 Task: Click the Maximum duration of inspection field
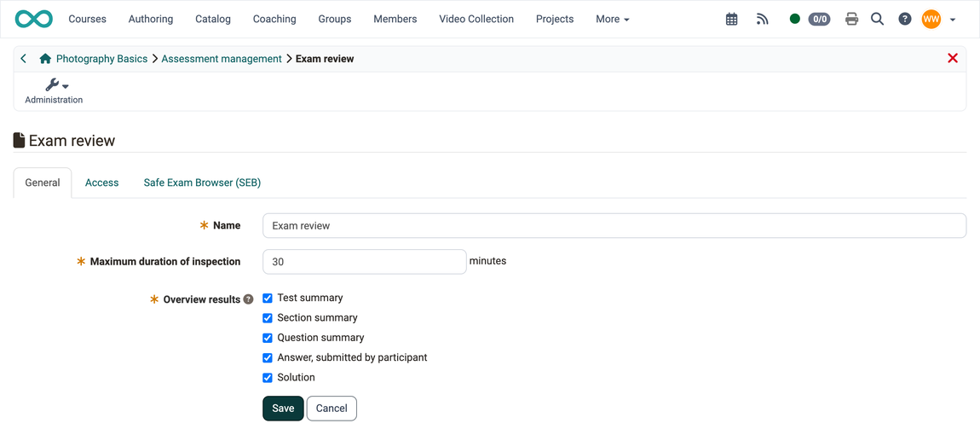click(x=365, y=262)
